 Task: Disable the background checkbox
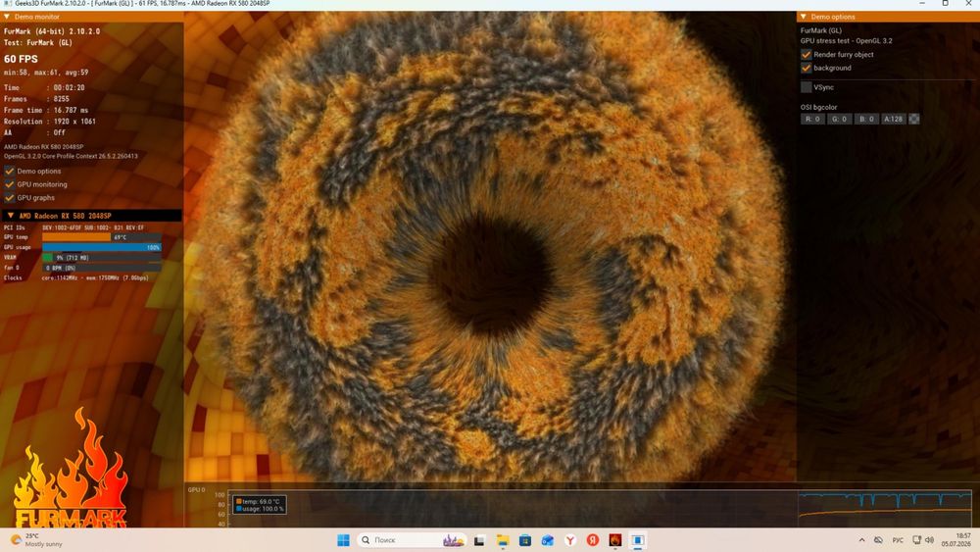pos(807,68)
